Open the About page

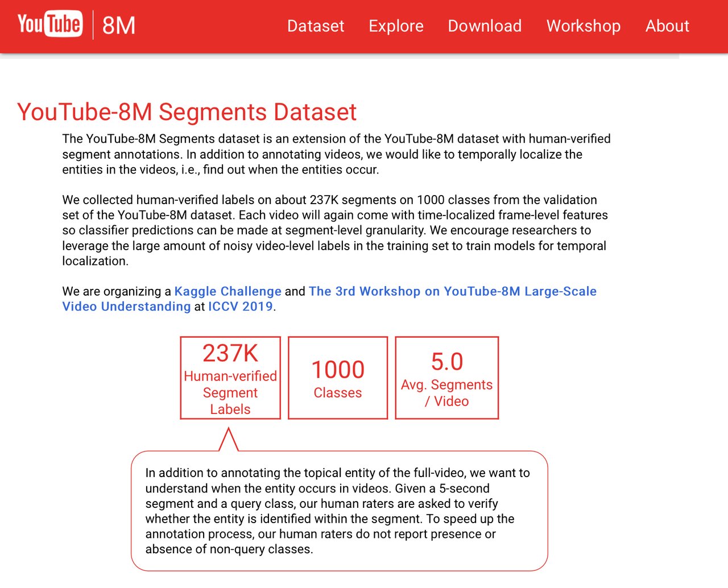coord(667,26)
